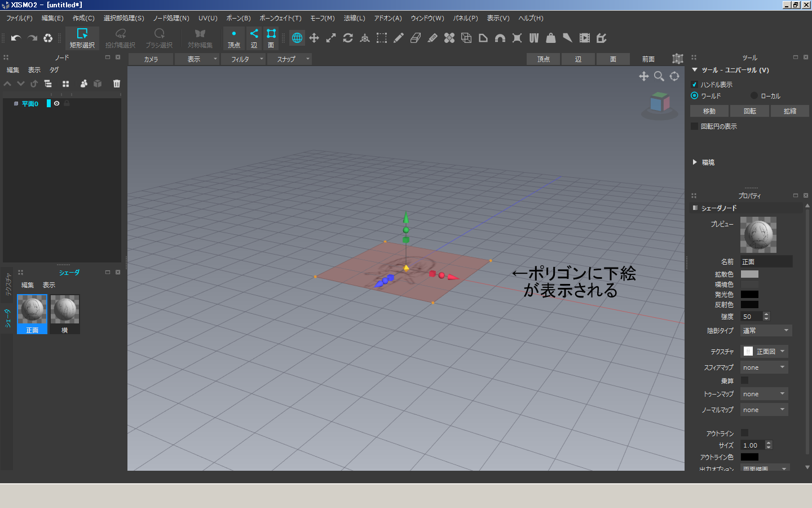Open the UV(U) menu
This screenshot has width=812, height=508.
click(208, 18)
